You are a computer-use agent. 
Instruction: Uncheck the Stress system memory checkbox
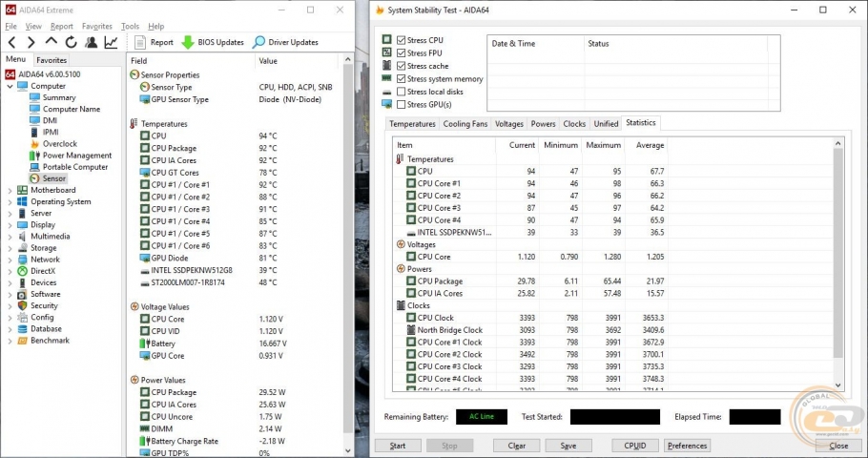402,78
